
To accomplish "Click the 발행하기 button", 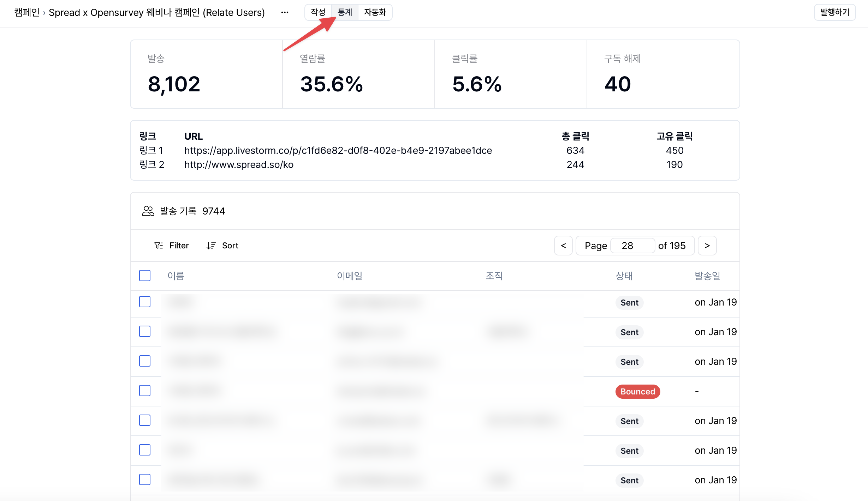I will (834, 12).
